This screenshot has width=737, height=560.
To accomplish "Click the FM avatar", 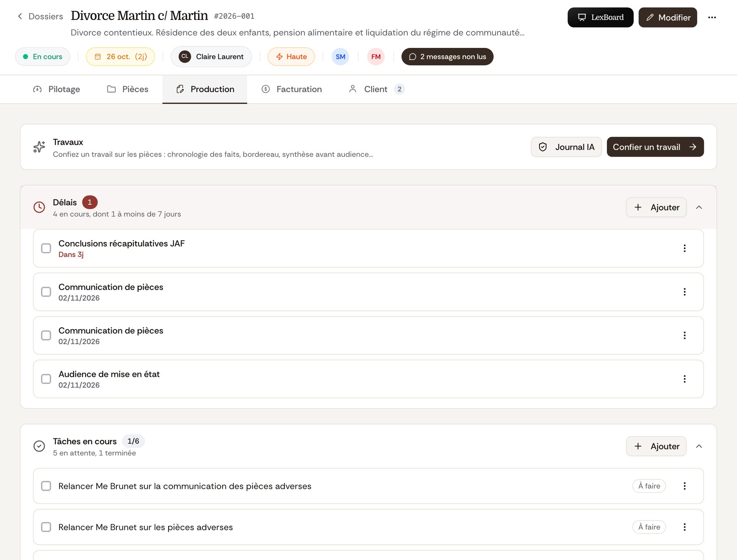I will tap(376, 57).
